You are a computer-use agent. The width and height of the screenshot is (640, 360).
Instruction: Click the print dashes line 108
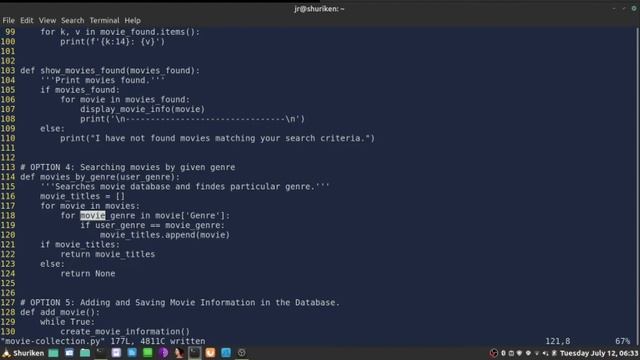coord(193,119)
